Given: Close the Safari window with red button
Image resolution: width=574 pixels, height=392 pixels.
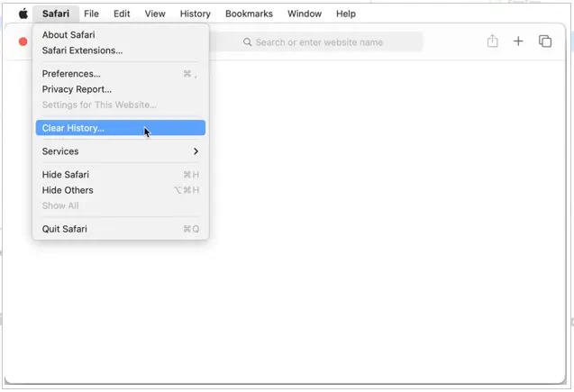Looking at the screenshot, I should (x=23, y=41).
